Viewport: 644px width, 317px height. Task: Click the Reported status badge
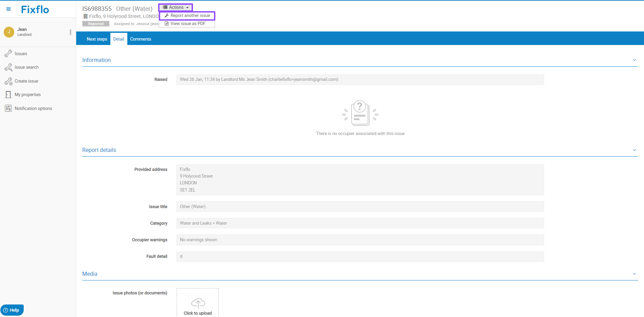96,24
